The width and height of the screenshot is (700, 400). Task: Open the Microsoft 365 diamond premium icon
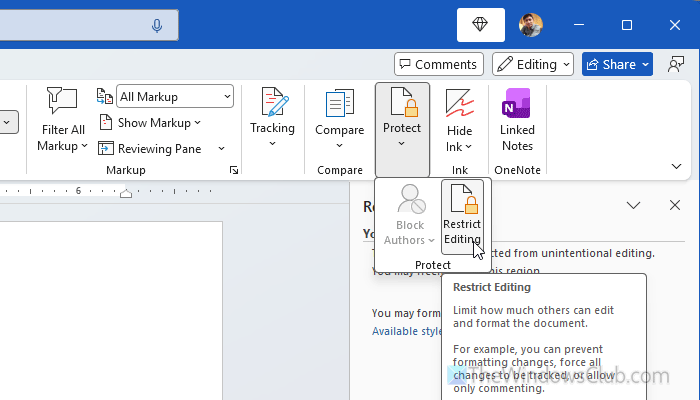coord(480,25)
